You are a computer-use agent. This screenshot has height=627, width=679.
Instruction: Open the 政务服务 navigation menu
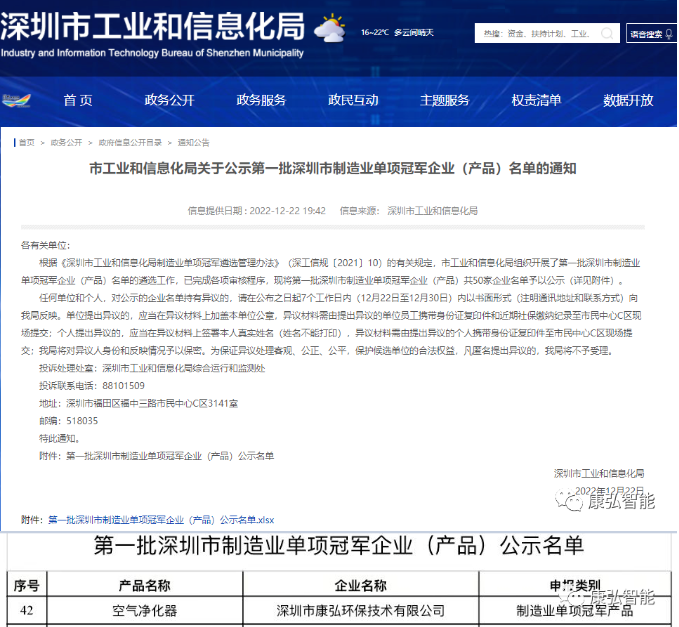pyautogui.click(x=261, y=100)
